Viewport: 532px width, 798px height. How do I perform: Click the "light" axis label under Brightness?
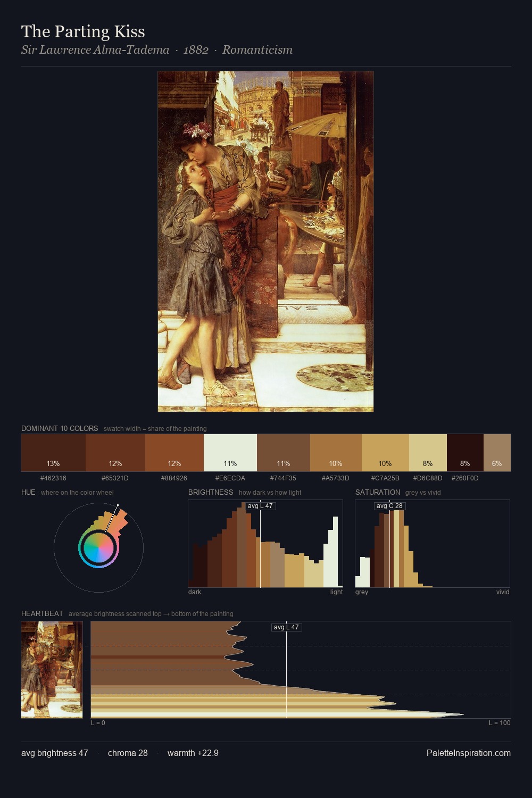coord(336,592)
